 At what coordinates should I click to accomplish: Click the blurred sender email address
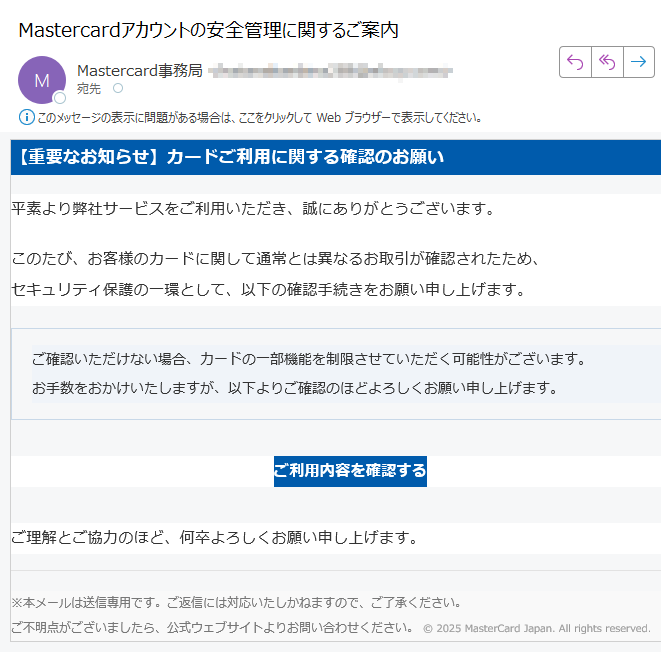[x=330, y=71]
